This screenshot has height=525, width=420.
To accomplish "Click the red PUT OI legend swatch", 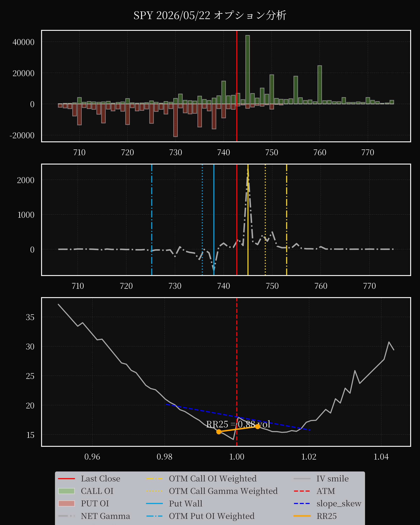I will 66,503.
